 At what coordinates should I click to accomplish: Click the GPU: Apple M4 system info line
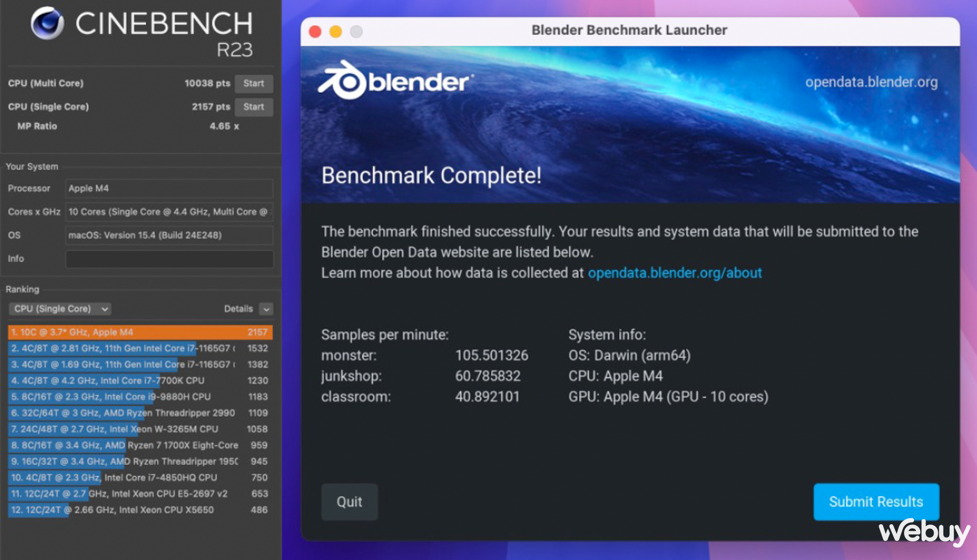tap(668, 397)
